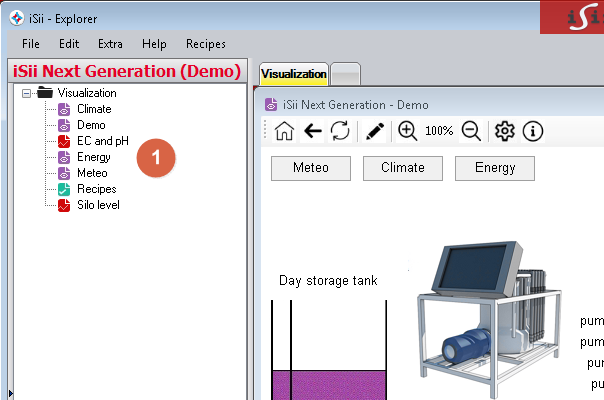Image resolution: width=604 pixels, height=400 pixels.
Task: Go back with the left arrow icon
Action: click(312, 131)
